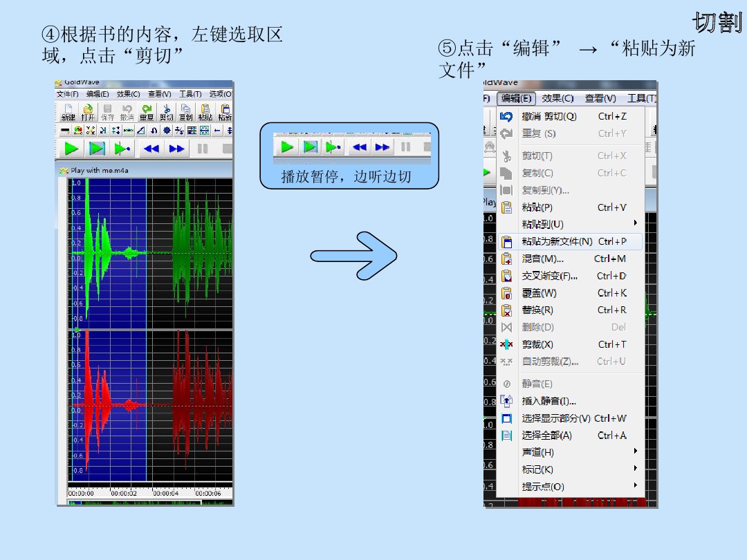Click 选择全部(A) in the Edit menu
Viewport: 747px width, 560px height.
point(546,436)
